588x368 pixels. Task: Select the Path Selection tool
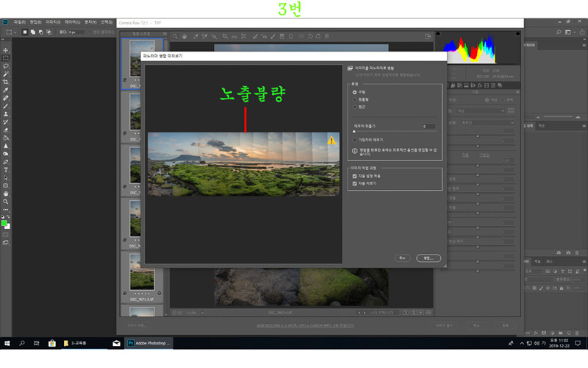tap(6, 178)
